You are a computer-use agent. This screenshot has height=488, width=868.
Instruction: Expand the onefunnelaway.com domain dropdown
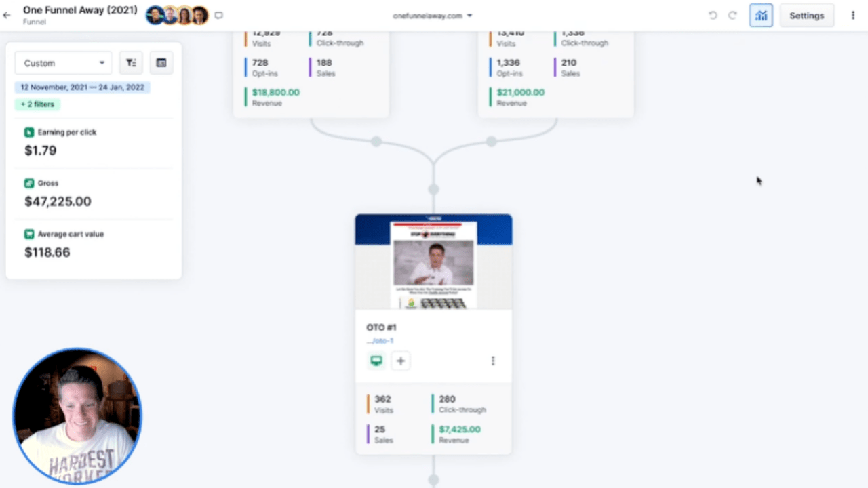click(433, 16)
